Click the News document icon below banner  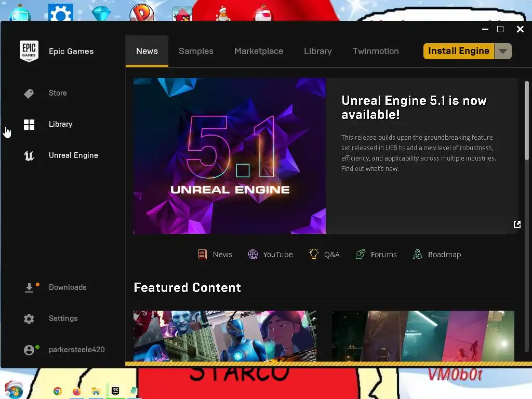coord(202,254)
